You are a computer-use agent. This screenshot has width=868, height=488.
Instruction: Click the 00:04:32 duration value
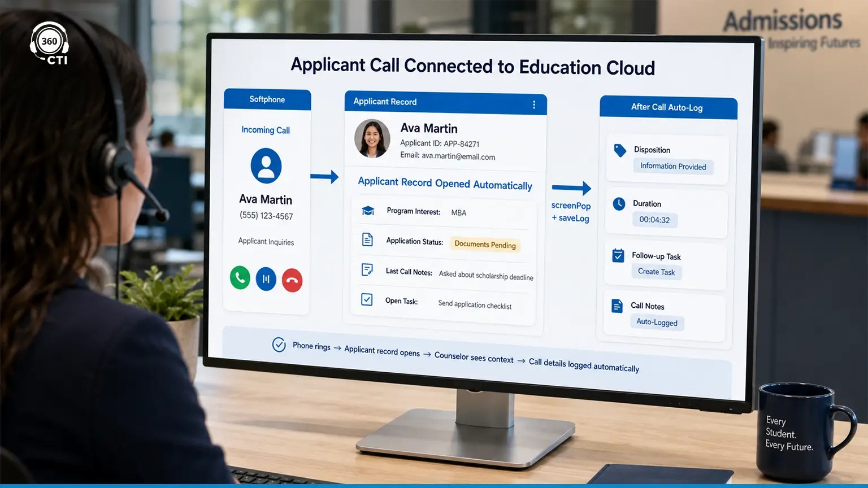654,220
